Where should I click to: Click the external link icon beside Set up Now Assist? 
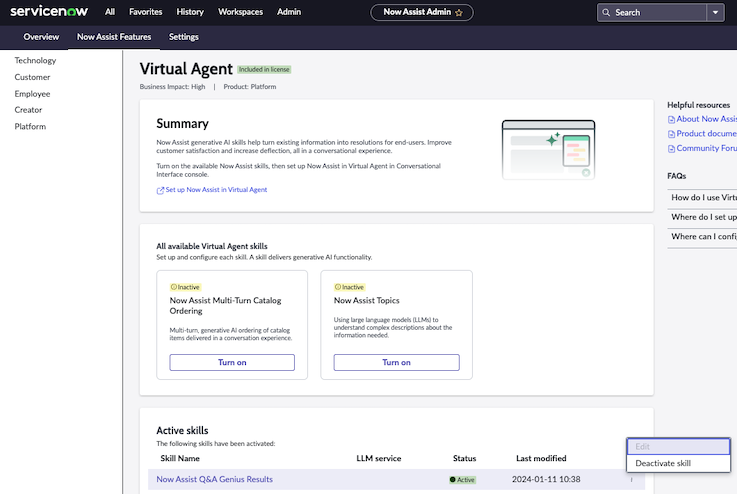coord(160,190)
